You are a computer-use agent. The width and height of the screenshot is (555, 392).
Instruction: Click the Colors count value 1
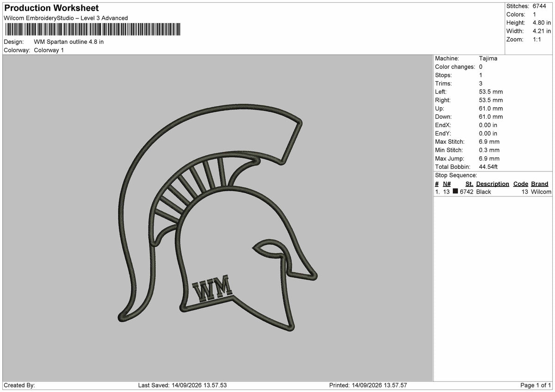click(535, 14)
